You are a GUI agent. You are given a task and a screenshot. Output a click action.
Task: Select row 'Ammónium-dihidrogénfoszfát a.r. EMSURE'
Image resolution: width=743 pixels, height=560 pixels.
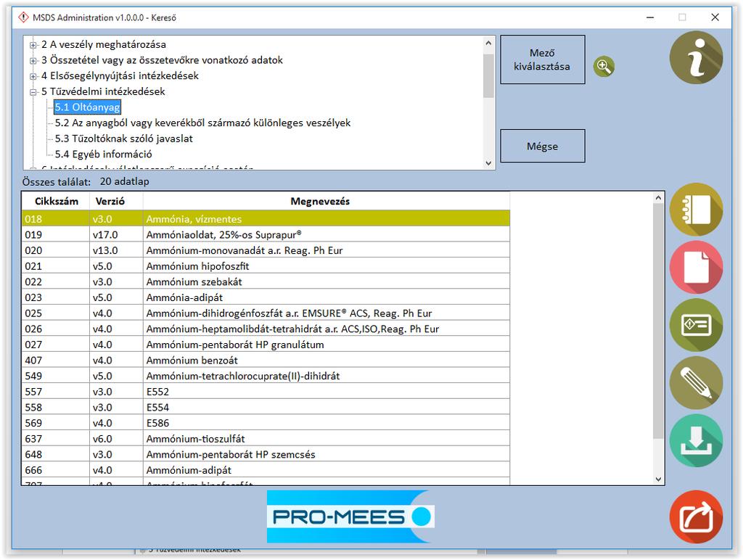click(266, 313)
